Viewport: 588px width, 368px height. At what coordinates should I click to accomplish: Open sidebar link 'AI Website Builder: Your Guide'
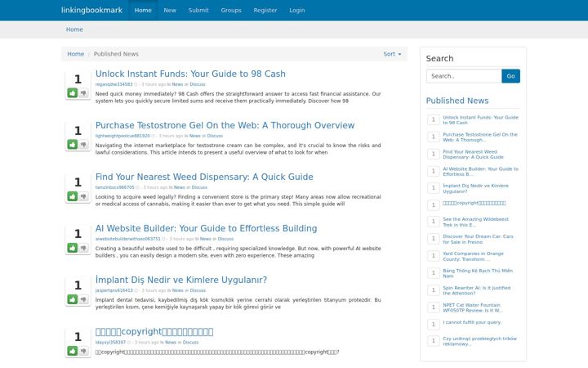480,172
